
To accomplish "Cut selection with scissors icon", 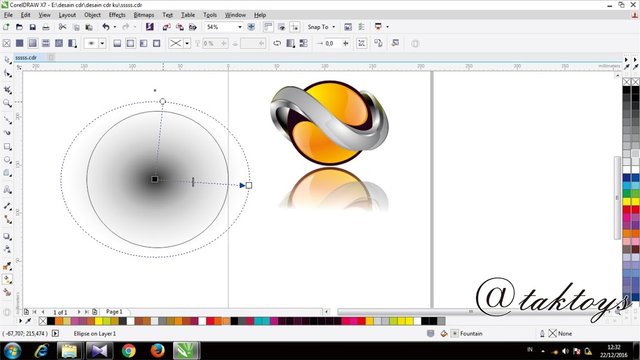I will [x=62, y=27].
